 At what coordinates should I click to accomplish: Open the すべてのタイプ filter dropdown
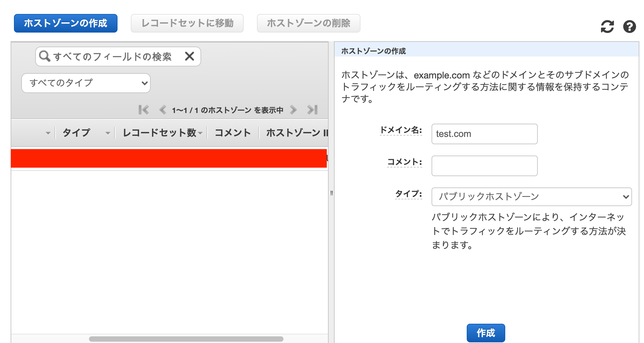[x=86, y=83]
